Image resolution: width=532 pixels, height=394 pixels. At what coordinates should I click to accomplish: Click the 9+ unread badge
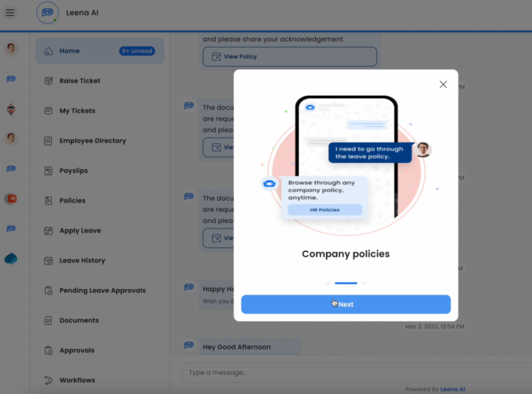click(x=137, y=51)
